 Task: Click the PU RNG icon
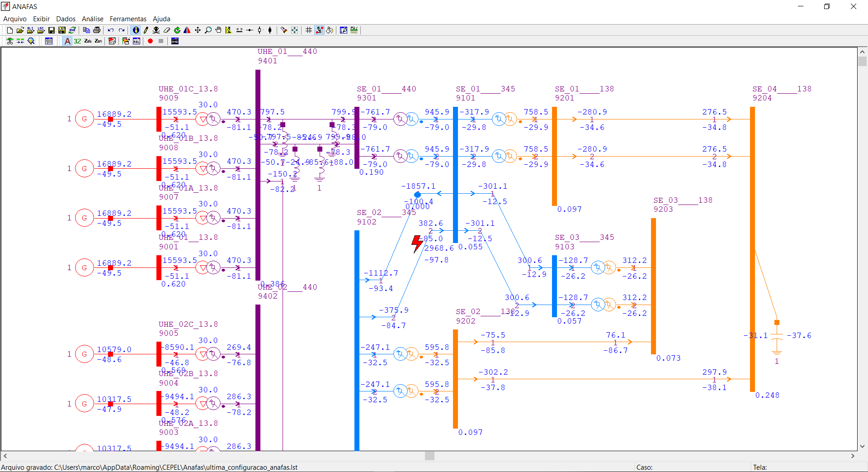point(354,30)
